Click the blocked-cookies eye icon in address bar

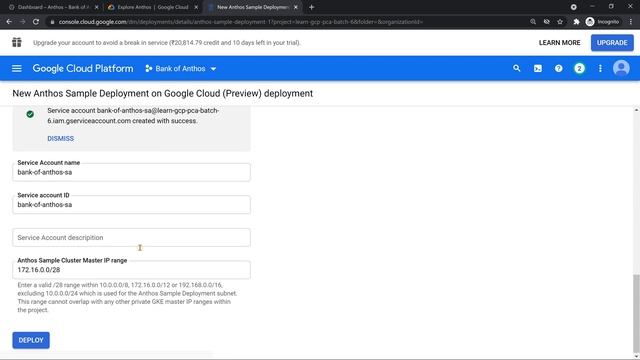coord(547,22)
